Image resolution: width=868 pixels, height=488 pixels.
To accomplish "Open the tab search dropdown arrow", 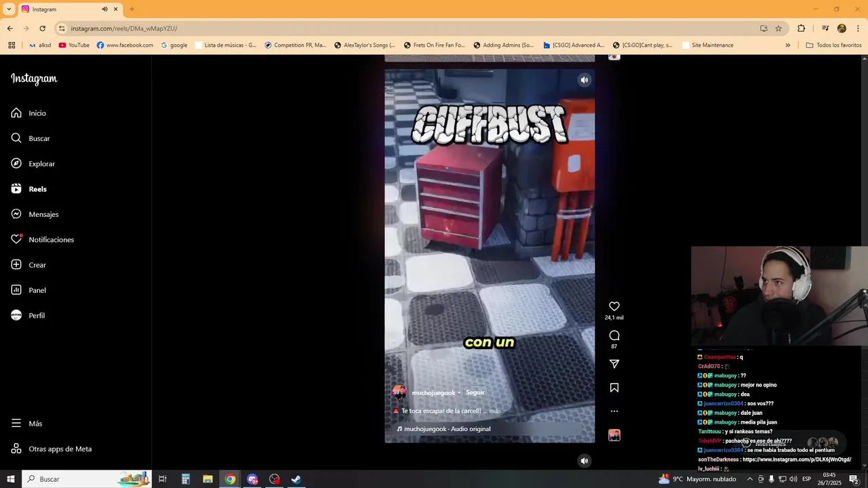I will pos(9,9).
